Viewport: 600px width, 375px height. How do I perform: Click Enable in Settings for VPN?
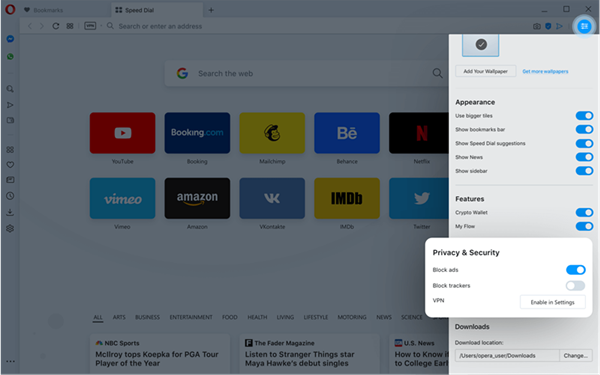[552, 302]
